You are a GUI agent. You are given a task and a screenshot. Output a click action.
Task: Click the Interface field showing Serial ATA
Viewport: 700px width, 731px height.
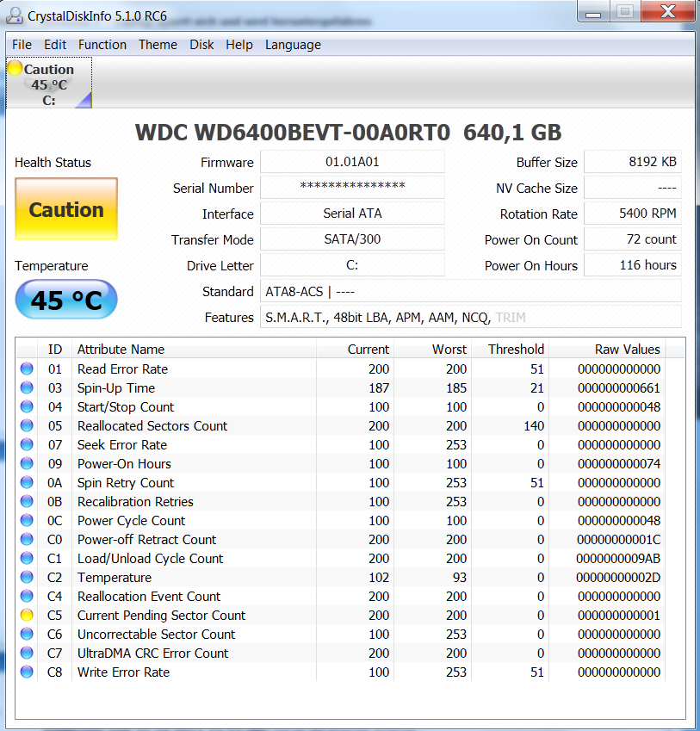pos(352,214)
